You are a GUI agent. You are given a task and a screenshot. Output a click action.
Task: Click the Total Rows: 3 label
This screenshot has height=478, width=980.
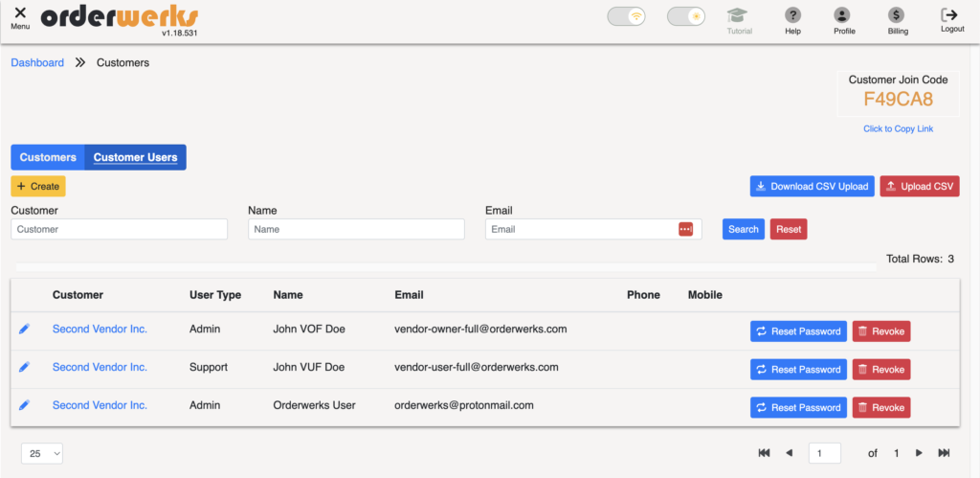tap(920, 259)
